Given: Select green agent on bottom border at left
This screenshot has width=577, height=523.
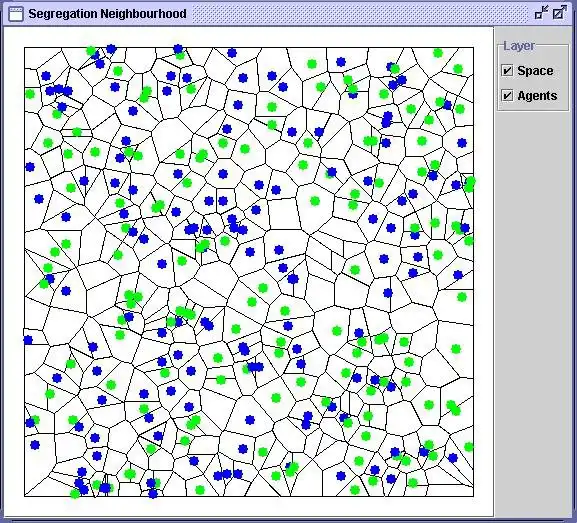Looking at the screenshot, I should pyautogui.click(x=75, y=494).
